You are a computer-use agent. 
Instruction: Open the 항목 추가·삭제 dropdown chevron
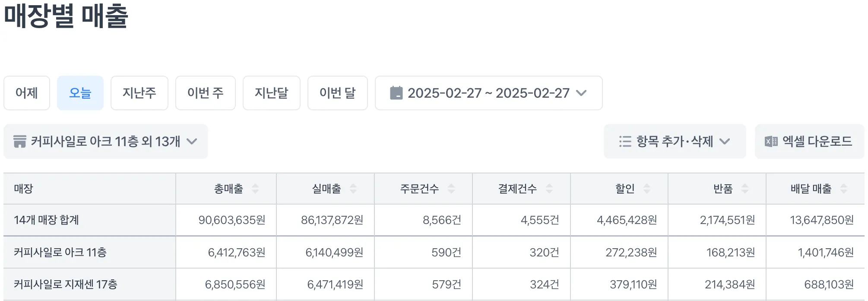coord(725,141)
